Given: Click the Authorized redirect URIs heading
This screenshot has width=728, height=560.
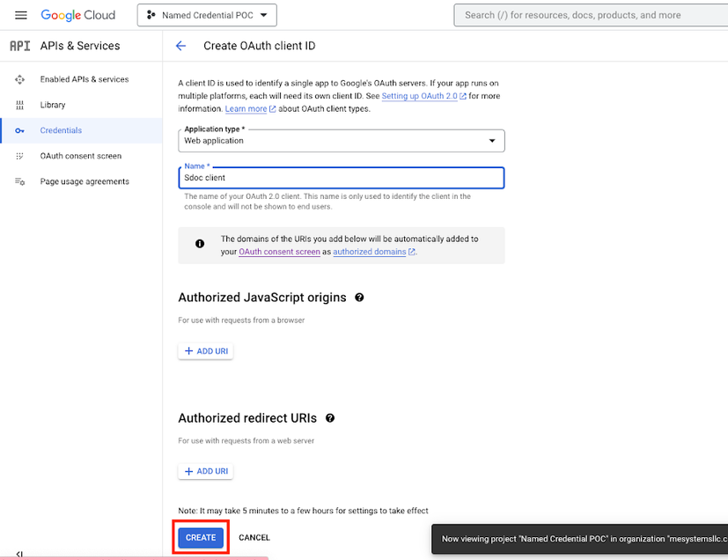Looking at the screenshot, I should click(247, 418).
